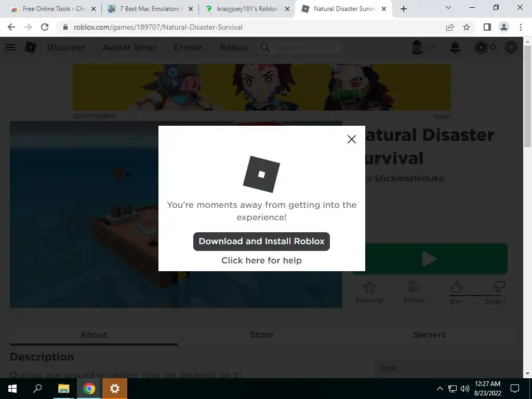Select the About tab

[94, 335]
